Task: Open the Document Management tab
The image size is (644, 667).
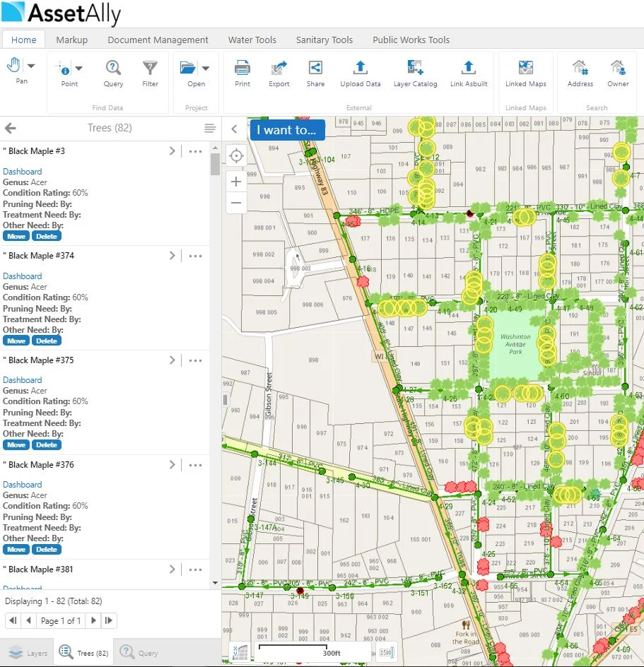Action: (158, 40)
